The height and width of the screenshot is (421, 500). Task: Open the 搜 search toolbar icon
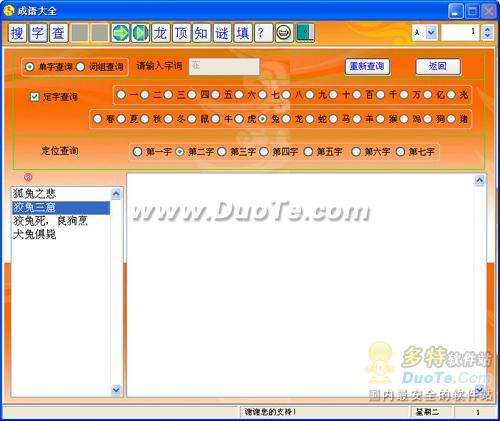point(17,33)
